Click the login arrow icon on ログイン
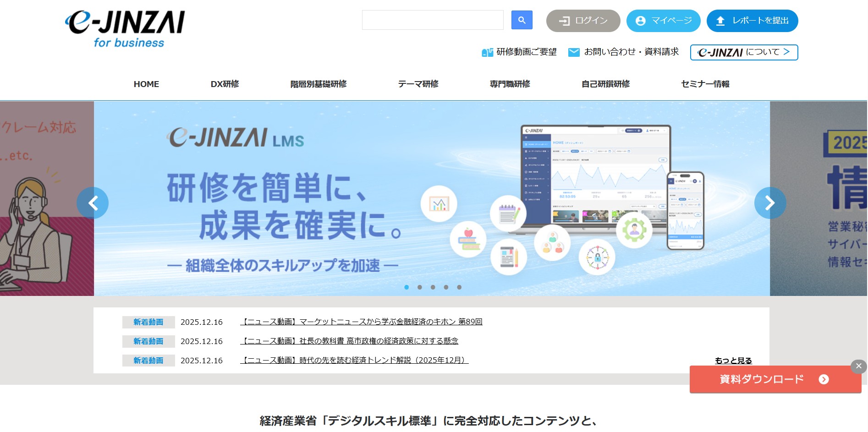Image resolution: width=868 pixels, height=432 pixels. [565, 20]
